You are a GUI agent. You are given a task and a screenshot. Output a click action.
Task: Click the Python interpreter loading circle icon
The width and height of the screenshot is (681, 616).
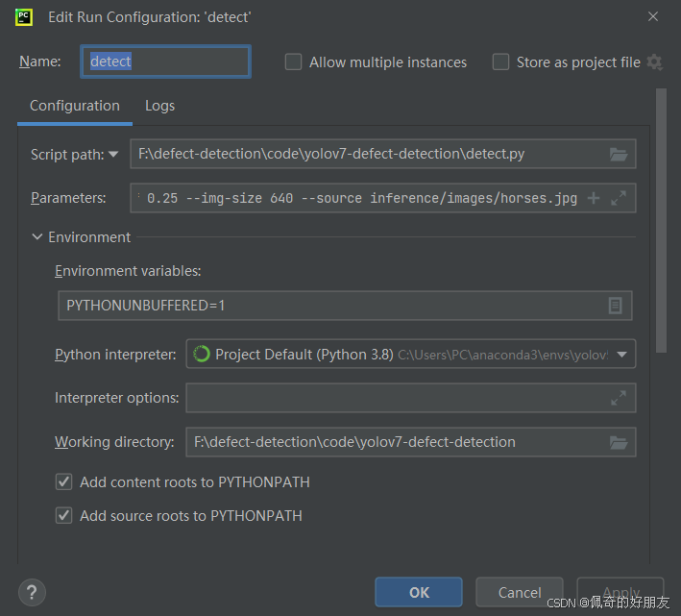tap(202, 354)
